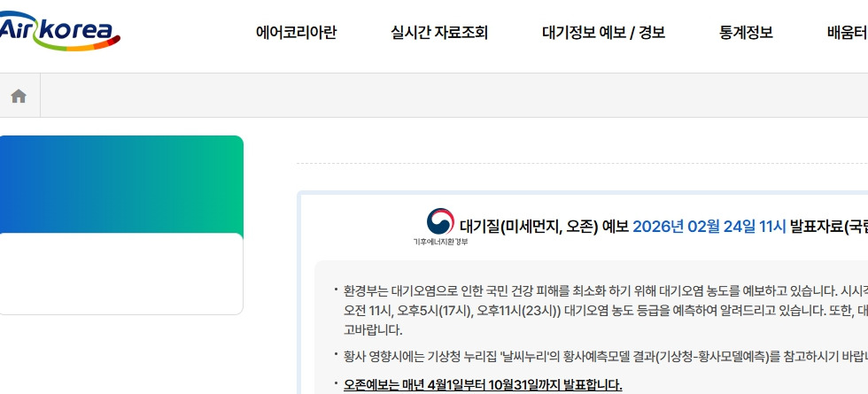The image size is (868, 394).
Task: Open the 통계정보 menu
Action: point(746,33)
